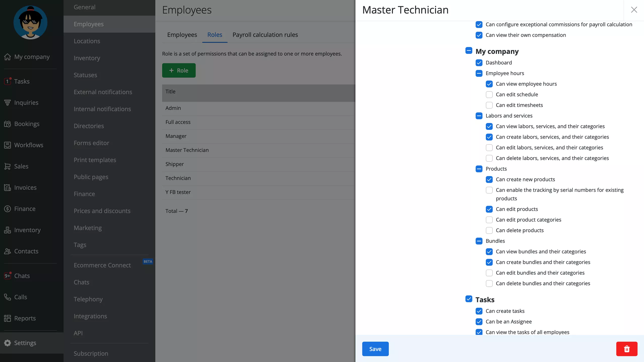This screenshot has height=362, width=644.
Task: Toggle the Bundles group checkbox
Action: (479, 241)
